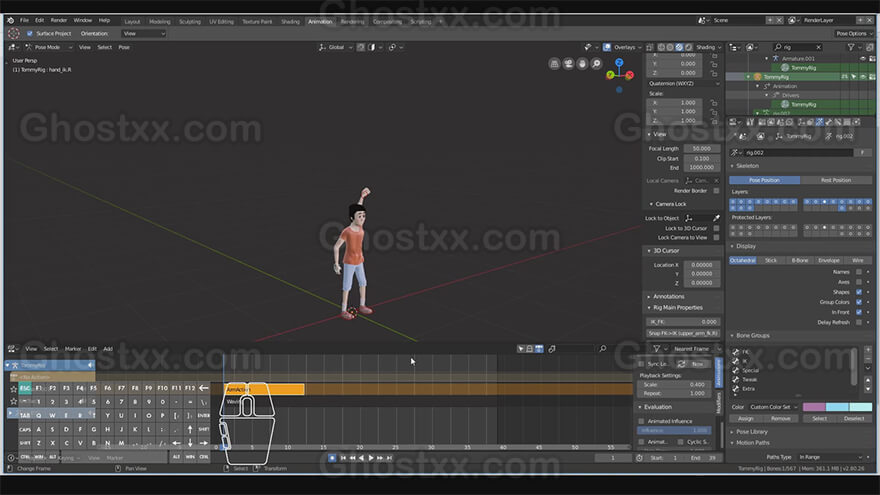Switch to the Shading workspace tab

[290, 22]
